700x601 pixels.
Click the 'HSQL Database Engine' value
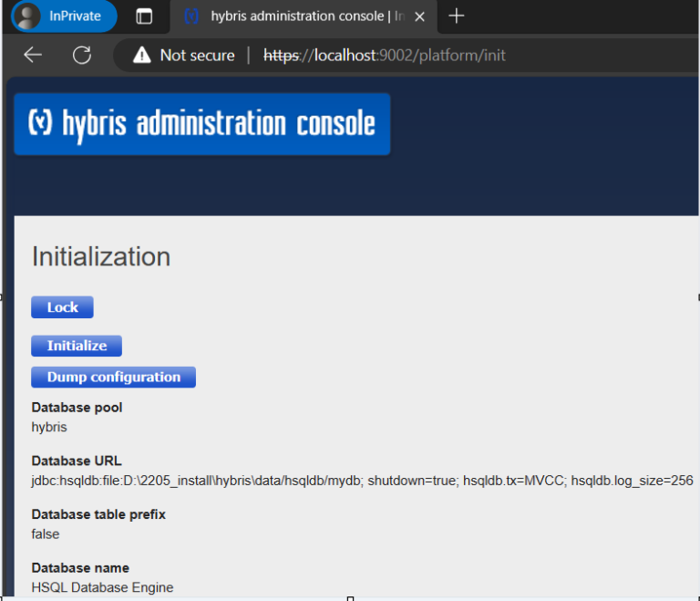click(102, 587)
